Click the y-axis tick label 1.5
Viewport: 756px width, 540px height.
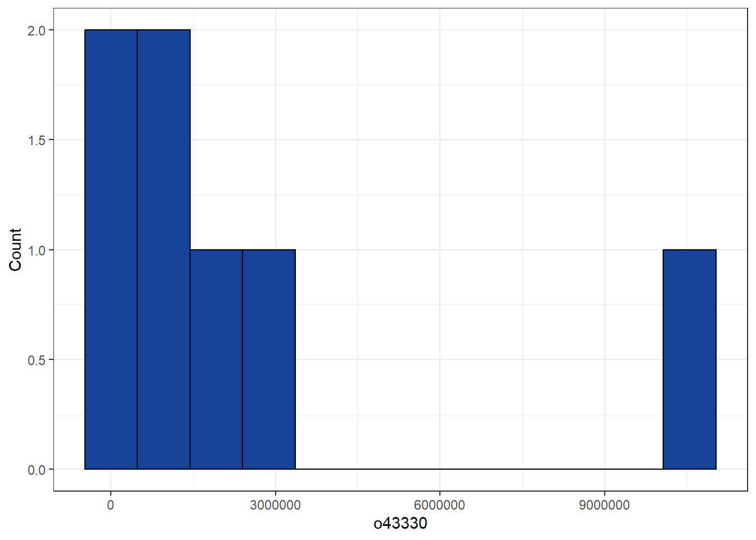point(37,140)
